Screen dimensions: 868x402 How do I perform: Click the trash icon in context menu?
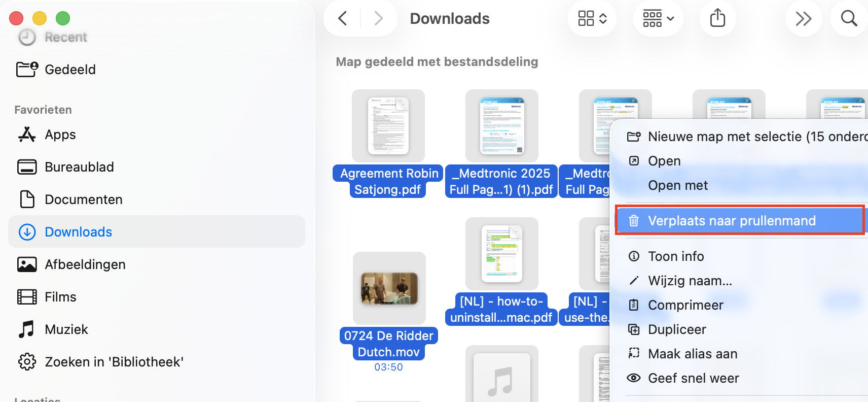pyautogui.click(x=634, y=221)
